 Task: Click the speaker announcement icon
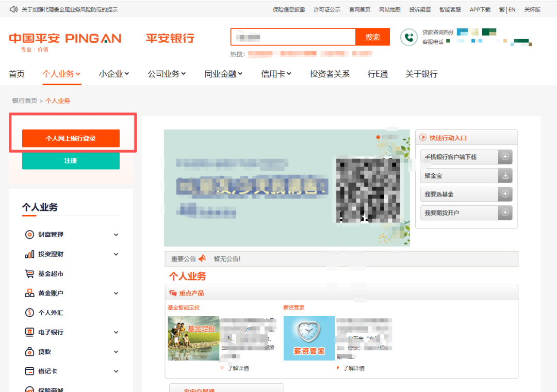13,9
